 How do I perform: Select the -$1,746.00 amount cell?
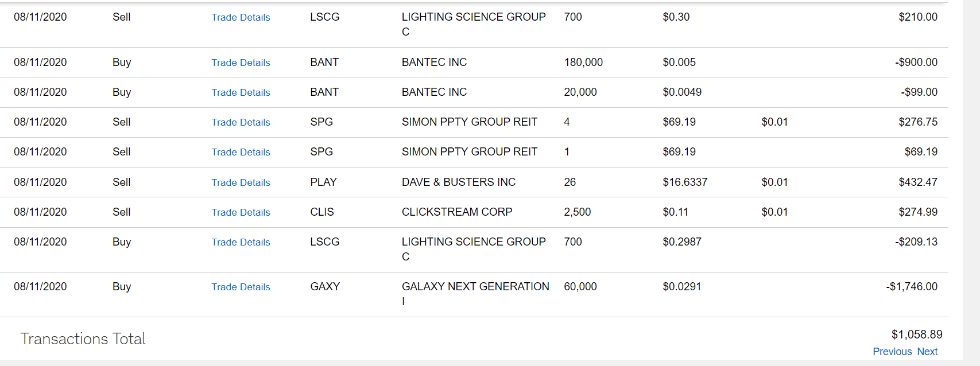point(912,287)
